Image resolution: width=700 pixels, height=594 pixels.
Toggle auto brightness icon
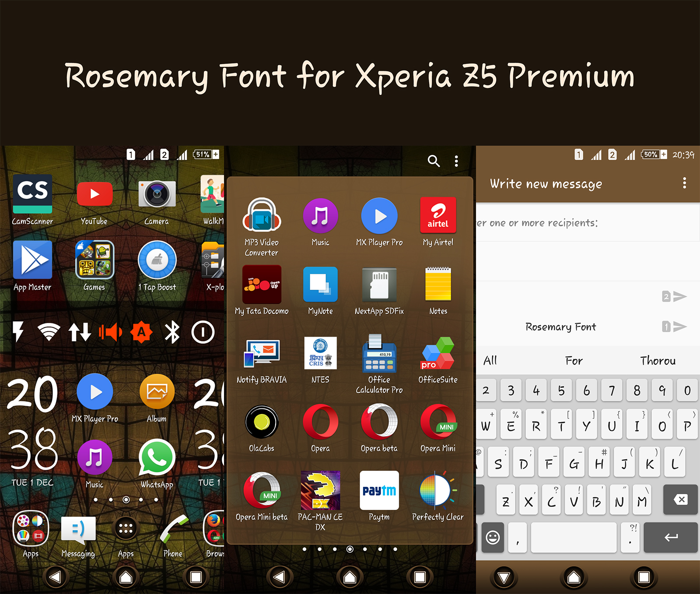pos(141,332)
